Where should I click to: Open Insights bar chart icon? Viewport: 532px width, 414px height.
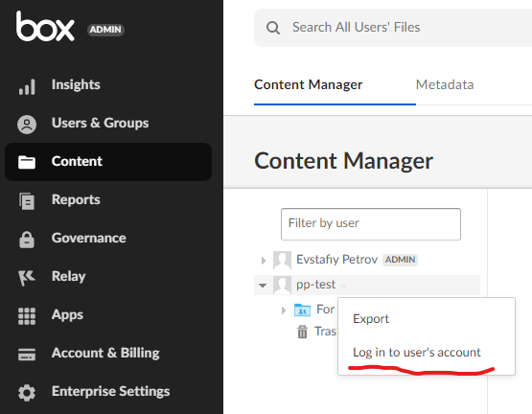click(27, 86)
